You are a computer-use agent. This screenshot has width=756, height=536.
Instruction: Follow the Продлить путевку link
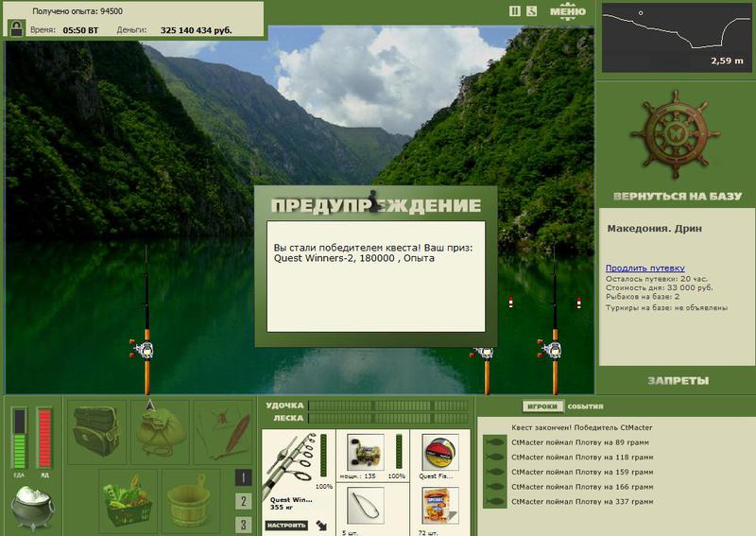click(x=645, y=268)
